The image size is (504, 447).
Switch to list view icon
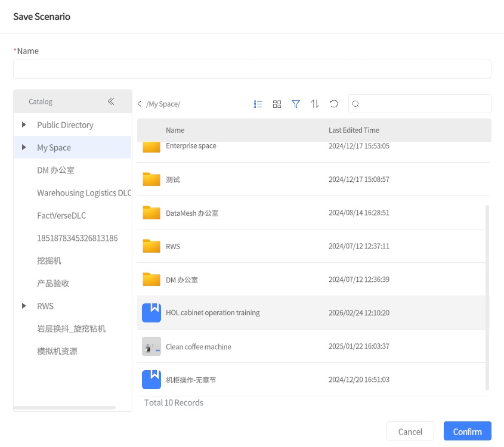tap(258, 104)
